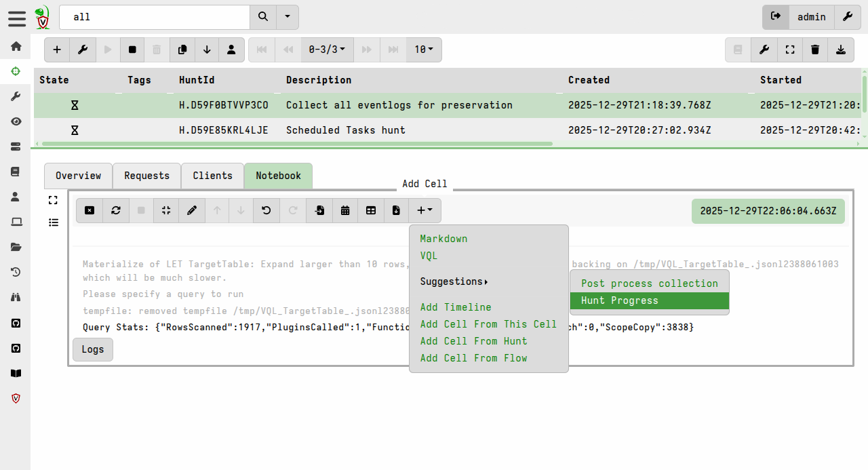Viewport: 868px width, 470px height.
Task: Click the trash icon in top-right toolbar
Action: pos(815,50)
